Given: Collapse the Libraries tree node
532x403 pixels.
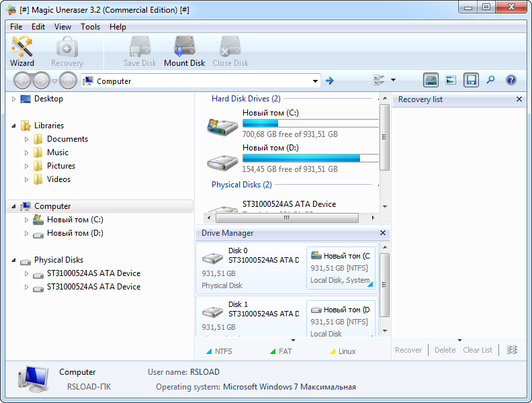Looking at the screenshot, I should 13,126.
